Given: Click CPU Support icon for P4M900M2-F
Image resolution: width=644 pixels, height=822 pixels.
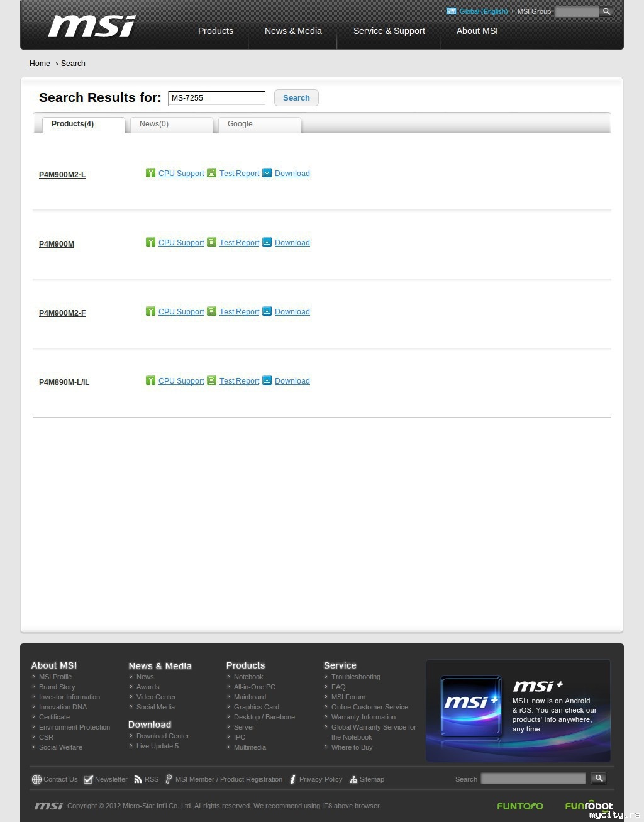Looking at the screenshot, I should pyautogui.click(x=150, y=311).
